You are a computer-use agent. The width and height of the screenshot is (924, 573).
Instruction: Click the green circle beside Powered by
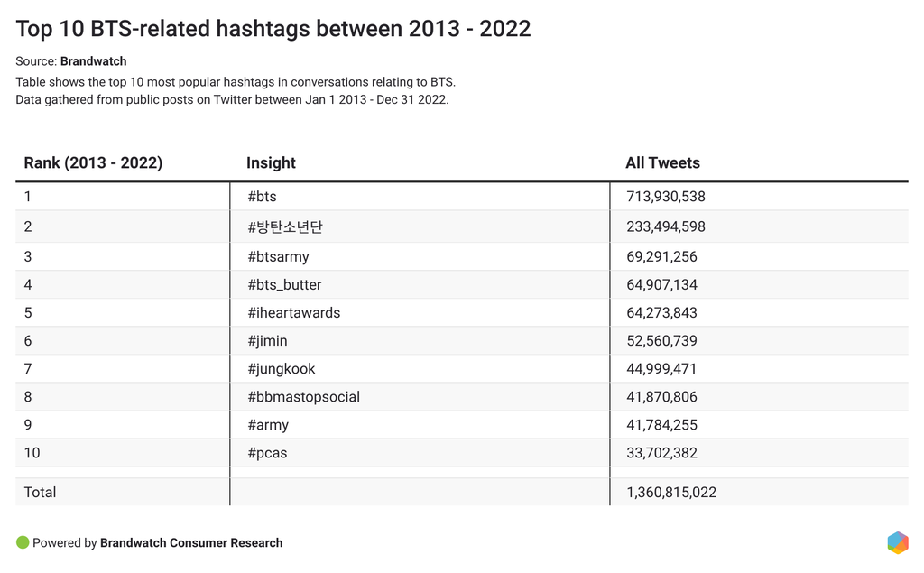[x=23, y=542]
